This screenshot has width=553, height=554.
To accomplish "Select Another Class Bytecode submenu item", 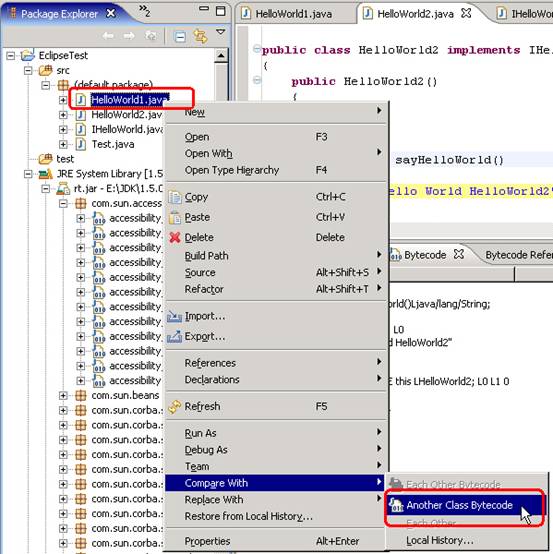I will click(x=466, y=505).
